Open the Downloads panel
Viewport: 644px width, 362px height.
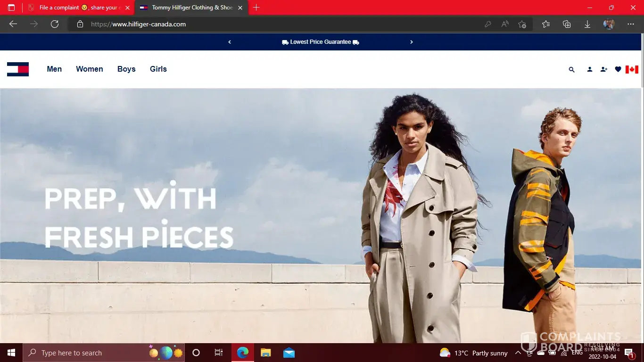[x=587, y=24]
